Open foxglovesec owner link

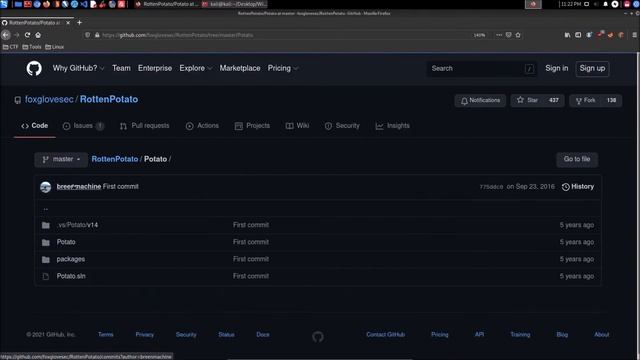point(49,99)
